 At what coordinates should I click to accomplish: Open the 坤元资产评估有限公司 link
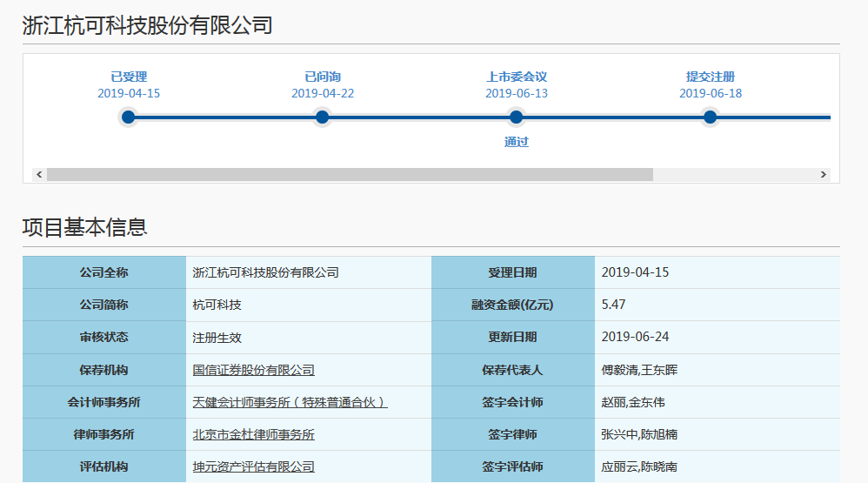[x=254, y=466]
